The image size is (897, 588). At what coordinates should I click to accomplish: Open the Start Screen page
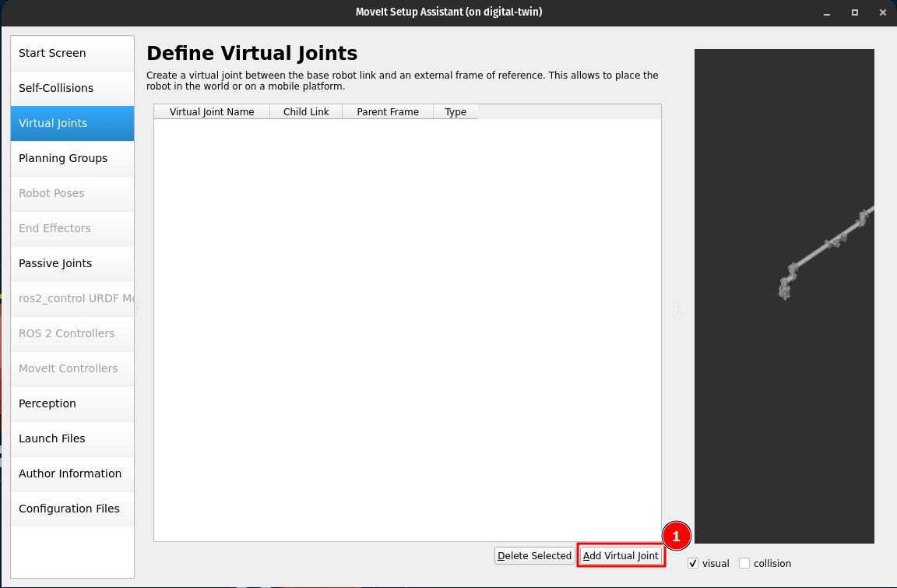click(72, 53)
